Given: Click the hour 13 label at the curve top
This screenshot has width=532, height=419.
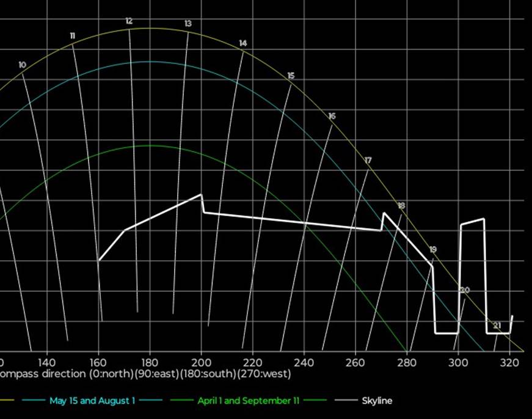Looking at the screenshot, I should pyautogui.click(x=188, y=24).
